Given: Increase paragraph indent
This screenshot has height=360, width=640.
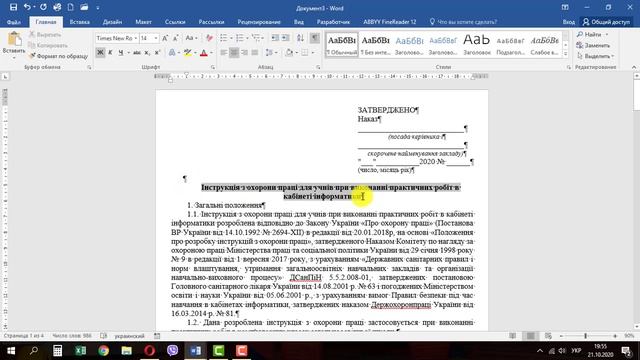Looking at the screenshot, I should click(286, 38).
